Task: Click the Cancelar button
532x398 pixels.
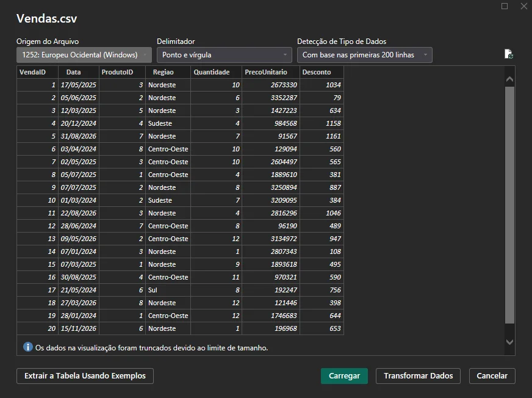Action: pos(492,376)
